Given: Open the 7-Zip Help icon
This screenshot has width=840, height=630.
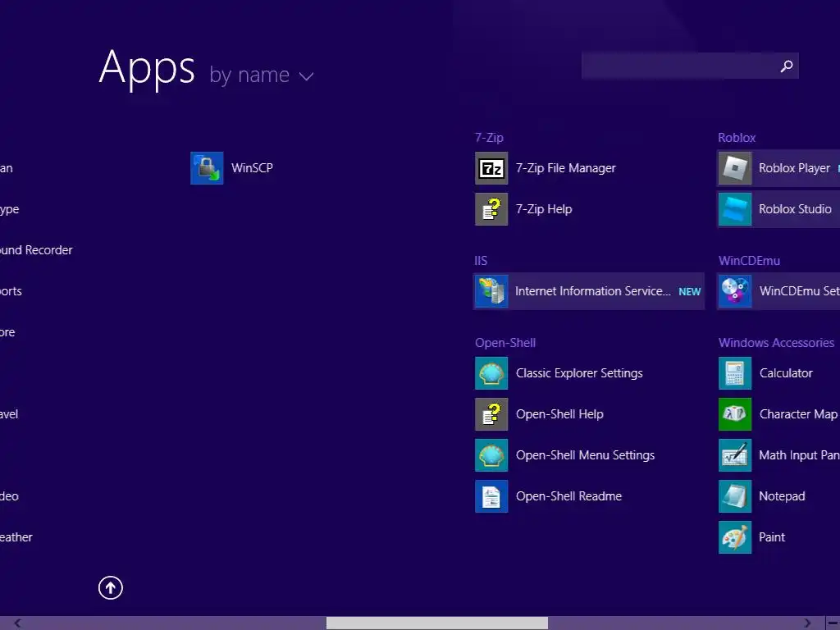Looking at the screenshot, I should click(491, 209).
